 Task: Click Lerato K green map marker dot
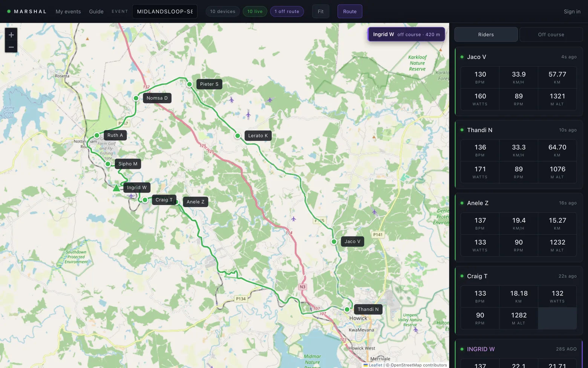coord(237,135)
